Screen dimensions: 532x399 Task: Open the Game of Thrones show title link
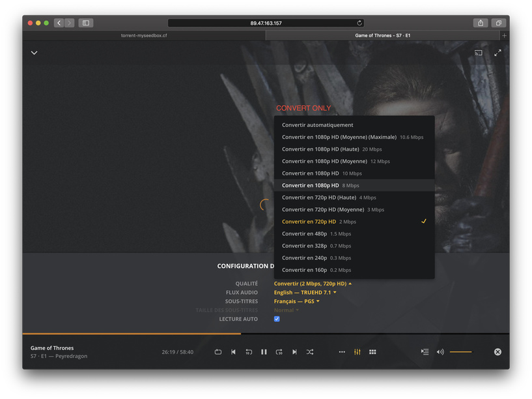[52, 347]
